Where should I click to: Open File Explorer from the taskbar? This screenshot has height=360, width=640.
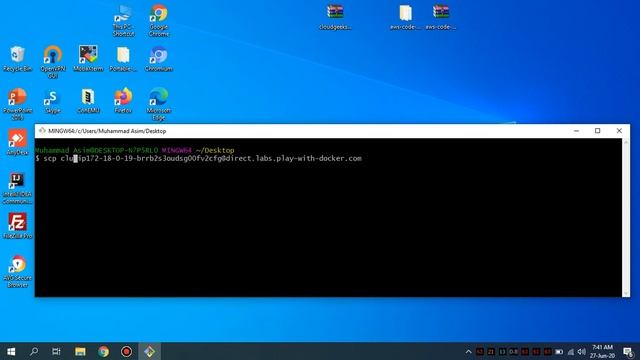click(80, 351)
